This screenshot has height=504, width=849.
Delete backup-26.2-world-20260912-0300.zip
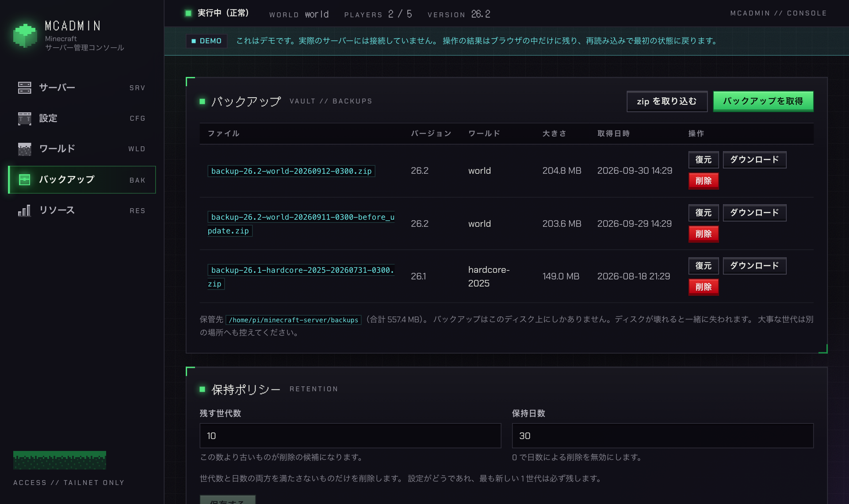[704, 181]
